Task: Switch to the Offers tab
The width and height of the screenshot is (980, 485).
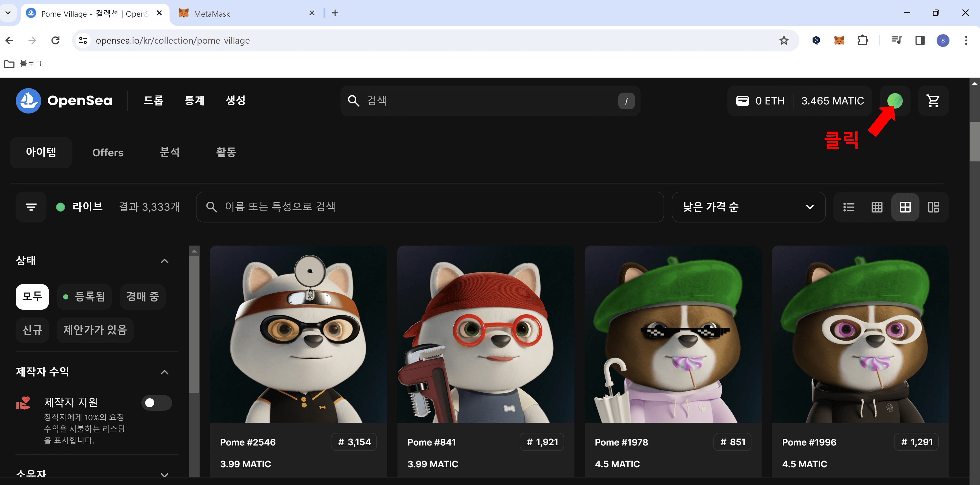Action: click(108, 152)
